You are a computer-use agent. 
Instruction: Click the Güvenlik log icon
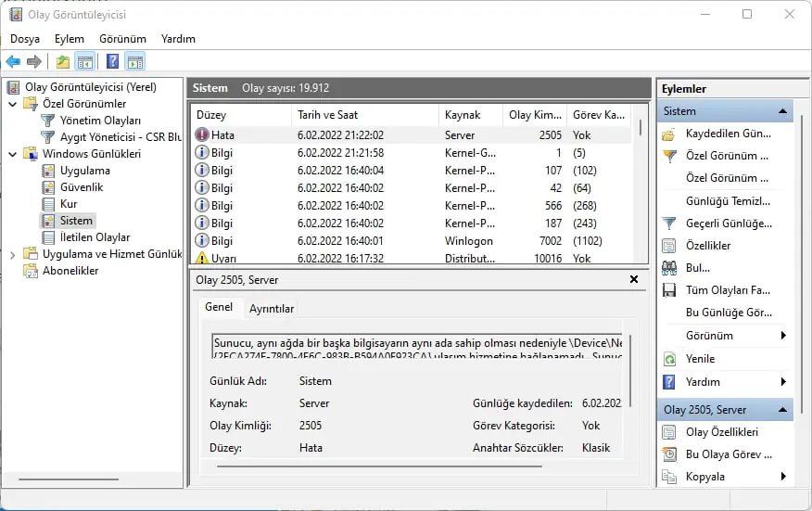pyautogui.click(x=48, y=187)
